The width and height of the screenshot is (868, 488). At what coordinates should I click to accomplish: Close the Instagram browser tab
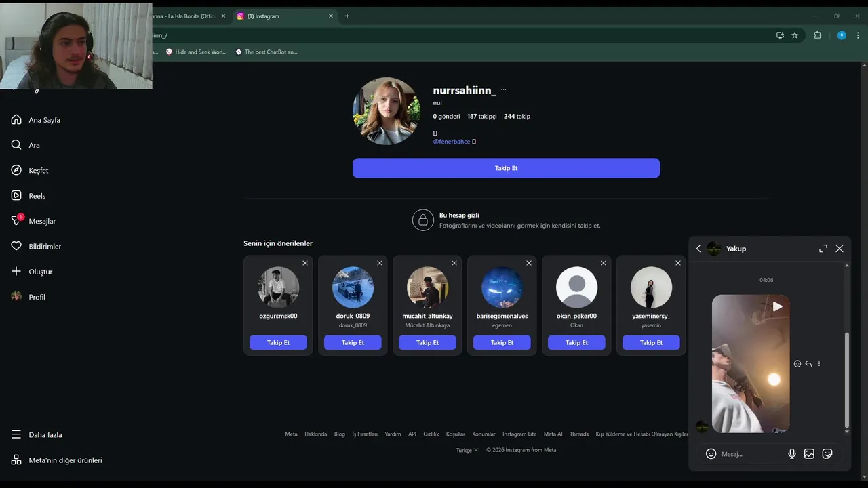[331, 16]
